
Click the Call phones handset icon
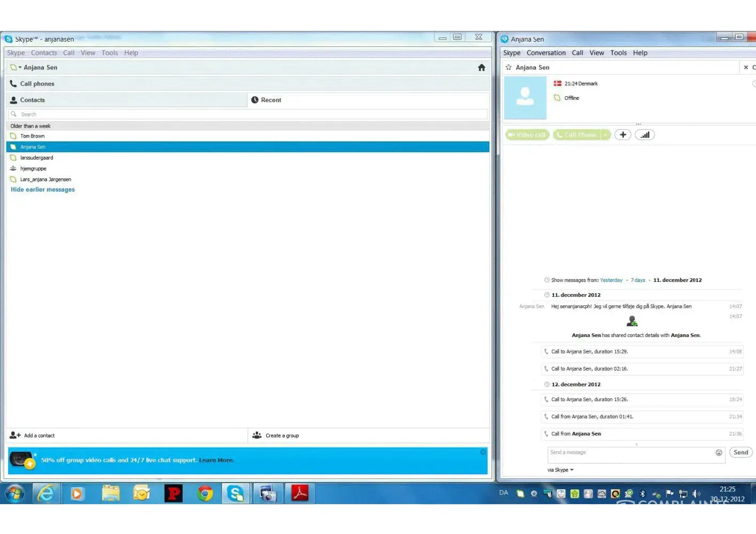point(13,84)
